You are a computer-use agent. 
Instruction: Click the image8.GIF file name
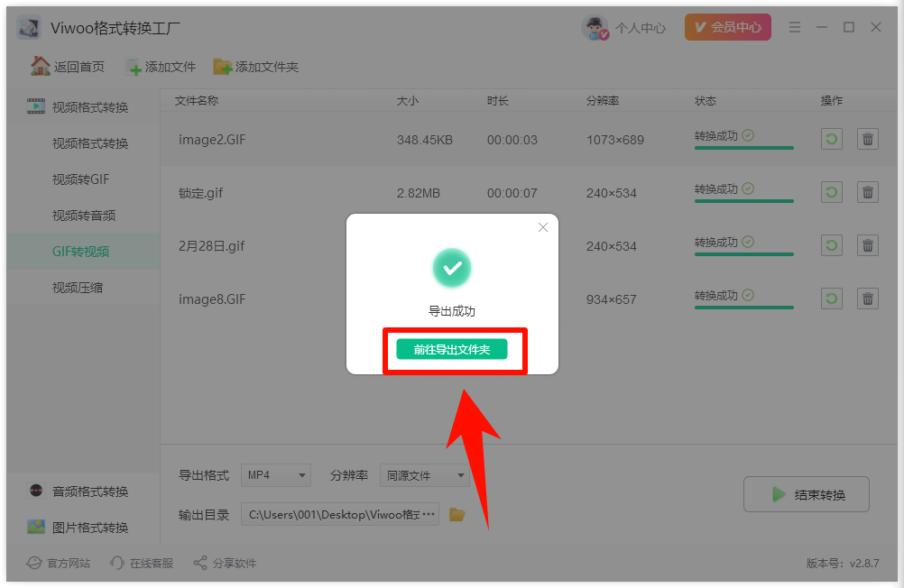click(x=212, y=299)
